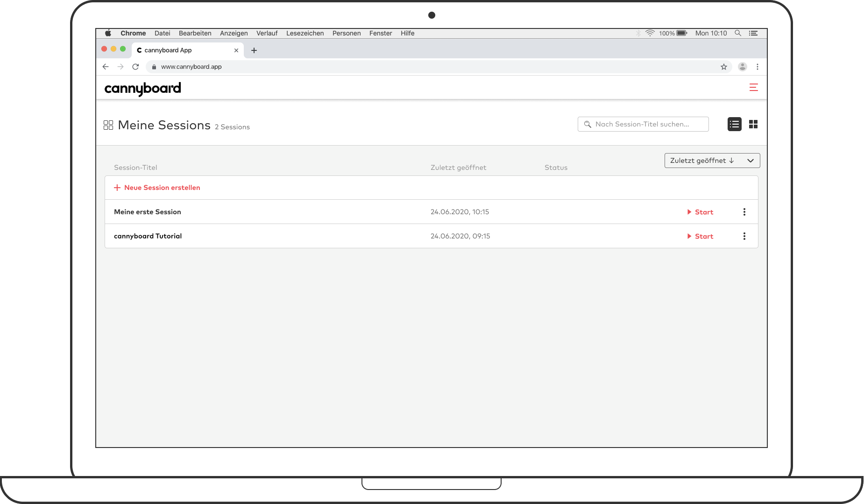Bookmark this page with star icon
The width and height of the screenshot is (864, 504).
[724, 67]
